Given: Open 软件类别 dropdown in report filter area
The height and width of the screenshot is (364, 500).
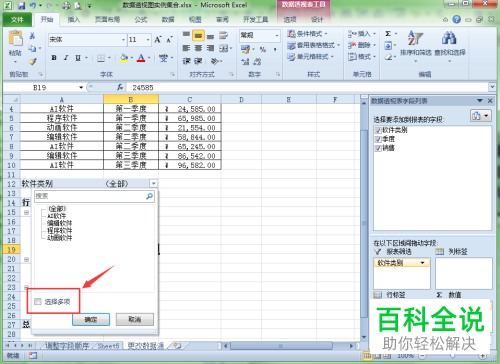Looking at the screenshot, I should point(423,263).
